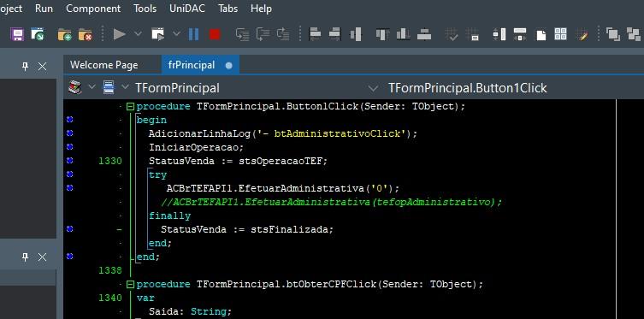644x319 pixels.
Task: Open the Help menu
Action: (x=261, y=9)
